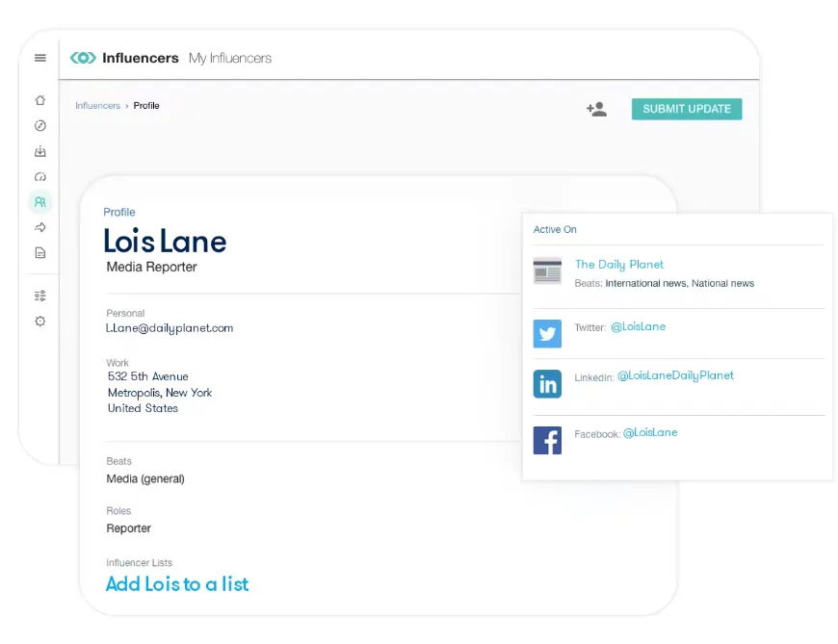Open the settings gear sidebar icon
Viewport: 838px width, 644px height.
click(x=40, y=321)
